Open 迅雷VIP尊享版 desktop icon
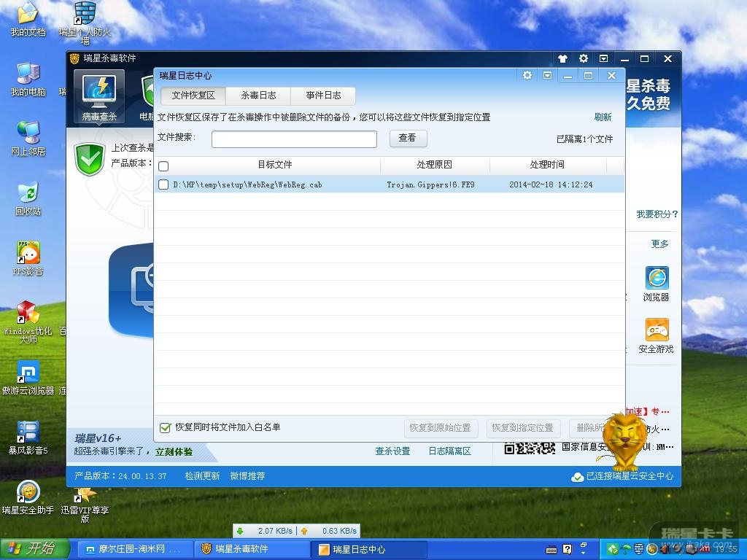Viewport: 747px width, 560px height. [x=85, y=505]
